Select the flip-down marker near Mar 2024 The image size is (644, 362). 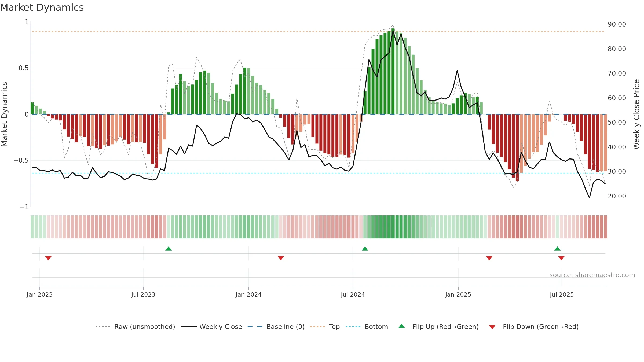point(281,258)
